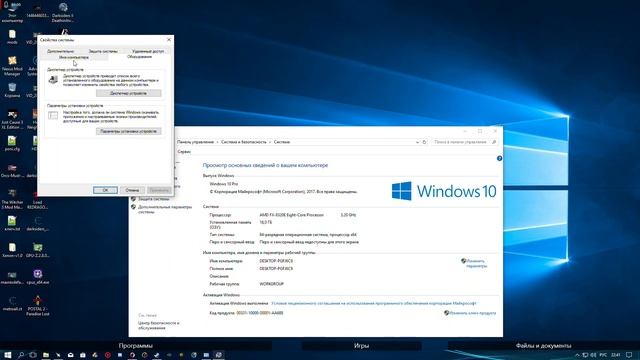Close the Свойства системы dialog
Image resolution: width=640 pixels, height=360 pixels.
click(x=169, y=40)
